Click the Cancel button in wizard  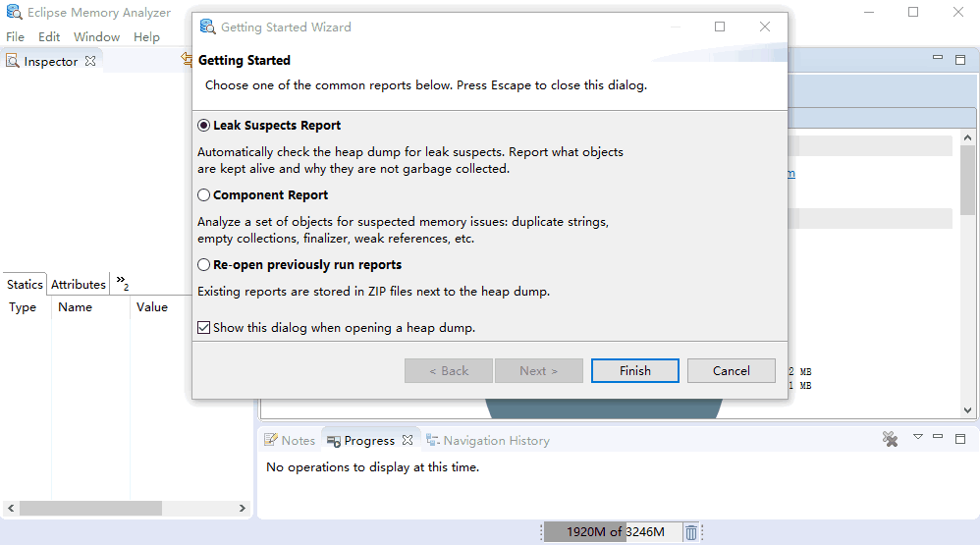pyautogui.click(x=732, y=370)
